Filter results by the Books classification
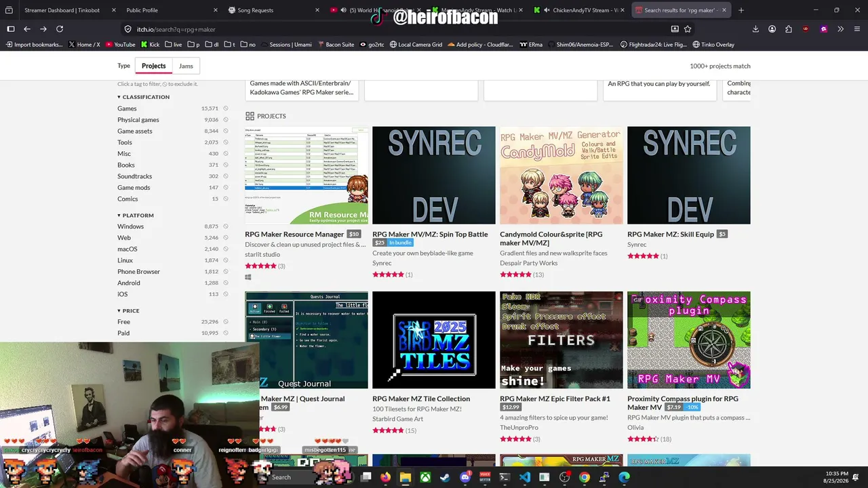 pyautogui.click(x=126, y=165)
